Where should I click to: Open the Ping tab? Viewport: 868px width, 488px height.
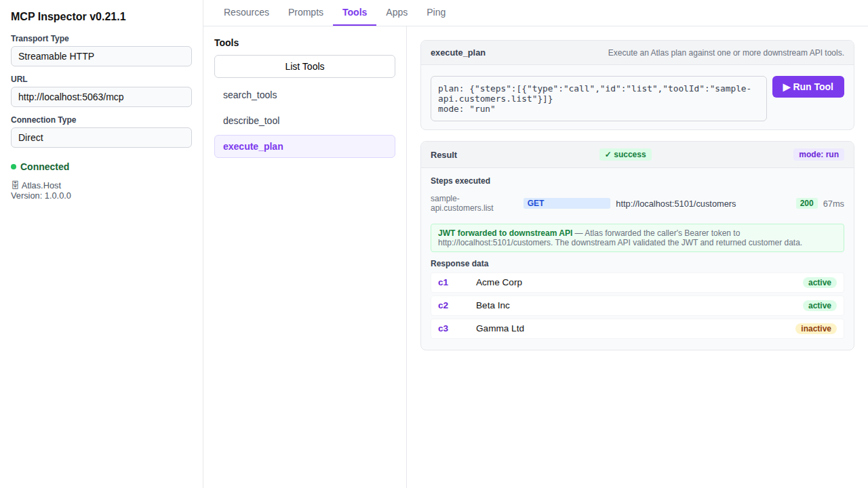coord(436,12)
